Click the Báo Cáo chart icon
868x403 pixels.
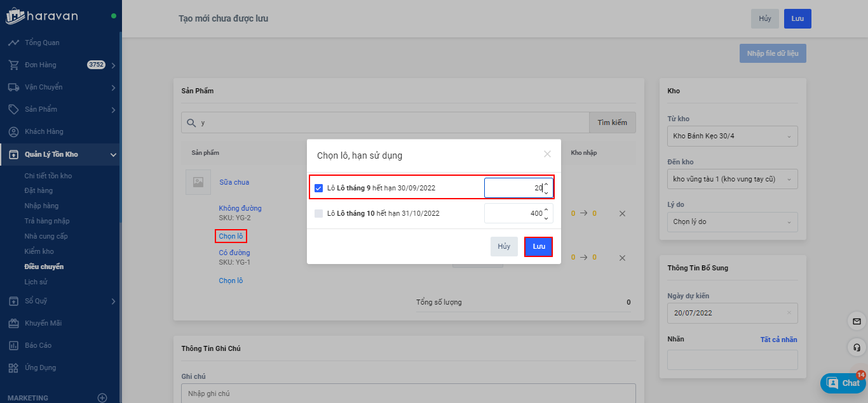click(x=13, y=345)
